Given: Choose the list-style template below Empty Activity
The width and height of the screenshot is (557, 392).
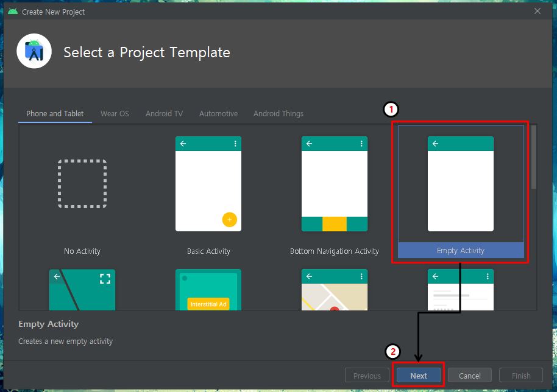Looking at the screenshot, I should [x=460, y=290].
